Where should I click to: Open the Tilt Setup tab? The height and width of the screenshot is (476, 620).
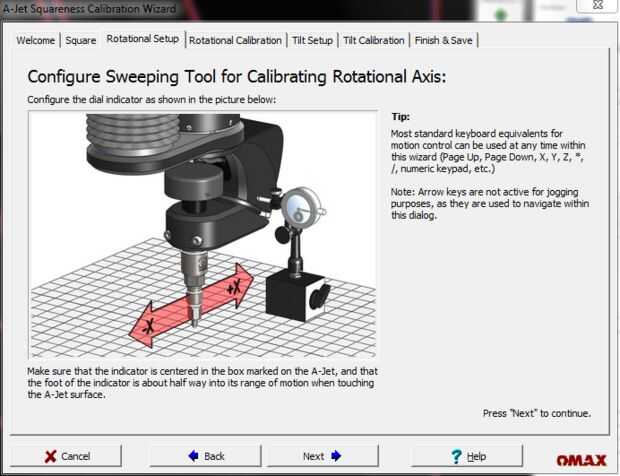312,40
